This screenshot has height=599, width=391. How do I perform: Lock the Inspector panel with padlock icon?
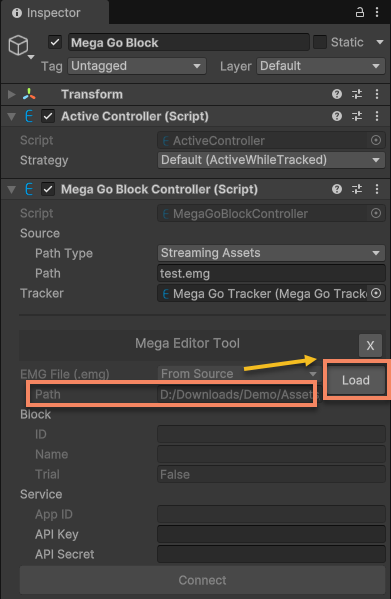point(360,12)
